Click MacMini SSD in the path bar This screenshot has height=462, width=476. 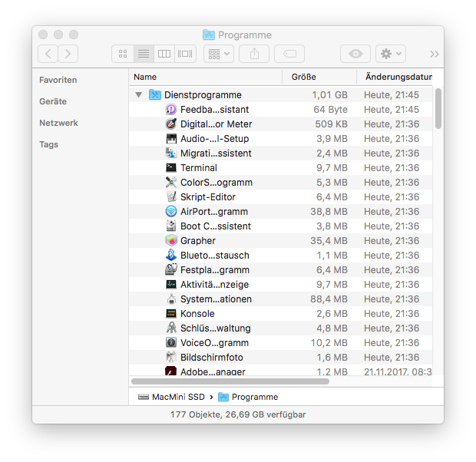[171, 397]
